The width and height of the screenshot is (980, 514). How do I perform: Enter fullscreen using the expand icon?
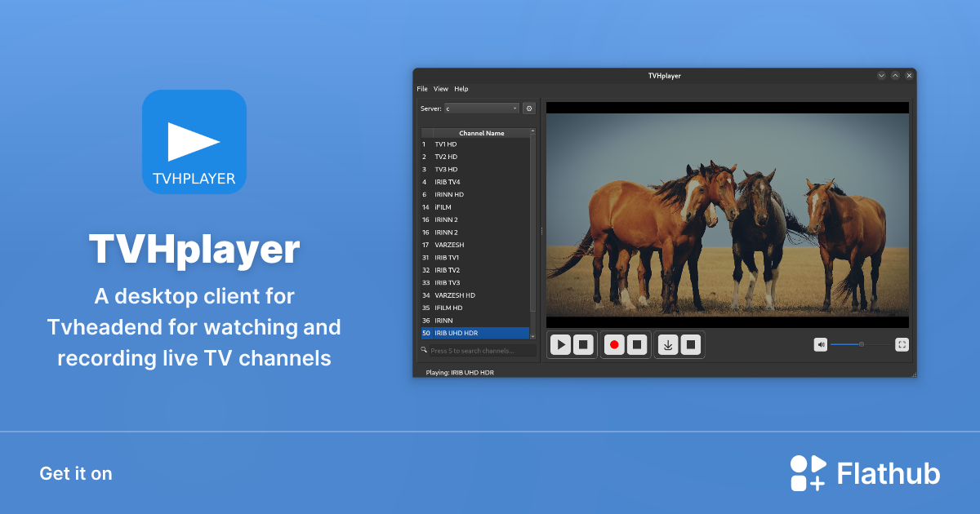click(x=902, y=344)
